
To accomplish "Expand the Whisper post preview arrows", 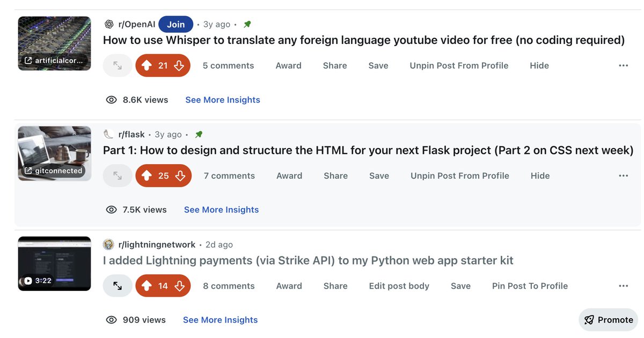I will pyautogui.click(x=118, y=65).
